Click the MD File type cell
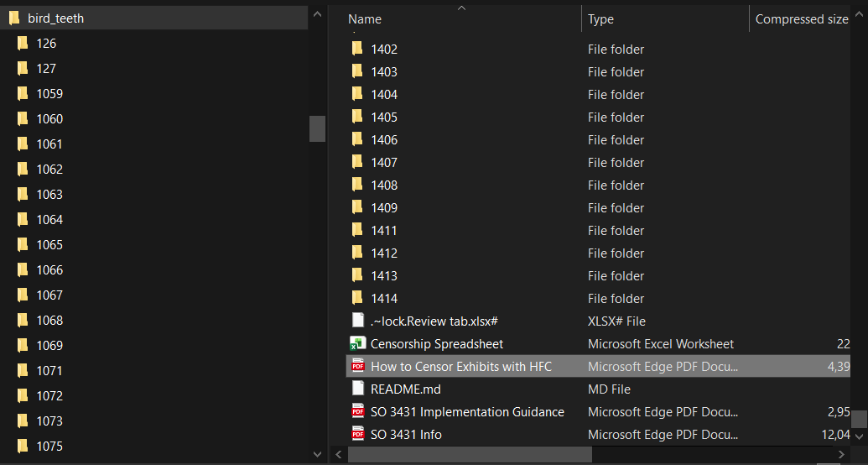Screen dimensions: 868x465 [x=609, y=389]
